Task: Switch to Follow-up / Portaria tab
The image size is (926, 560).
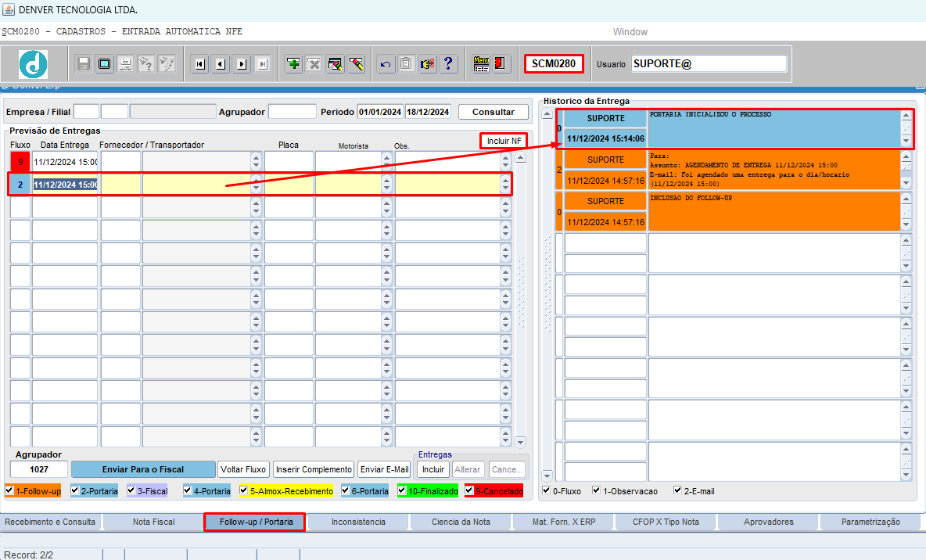Action: pyautogui.click(x=256, y=522)
